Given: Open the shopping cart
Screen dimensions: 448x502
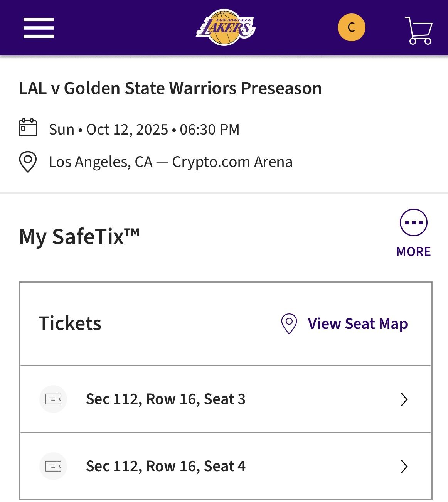Looking at the screenshot, I should coord(419,30).
